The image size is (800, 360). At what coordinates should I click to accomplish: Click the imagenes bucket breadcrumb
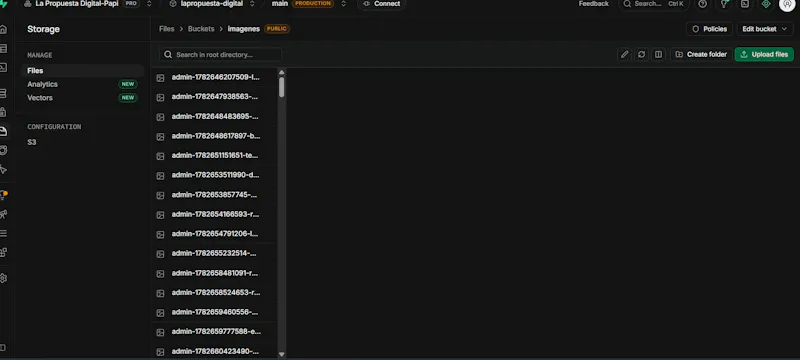coord(244,29)
